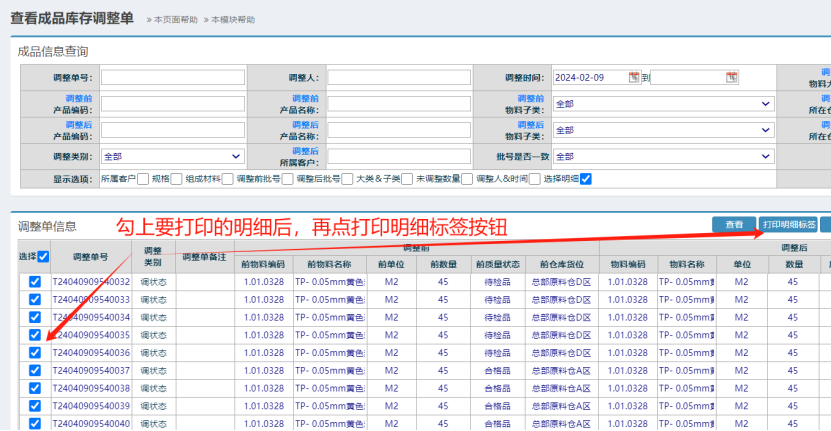Viewport: 831px width, 431px height.
Task: Uncheck row T24040909540032 checkbox
Action: coord(35,282)
